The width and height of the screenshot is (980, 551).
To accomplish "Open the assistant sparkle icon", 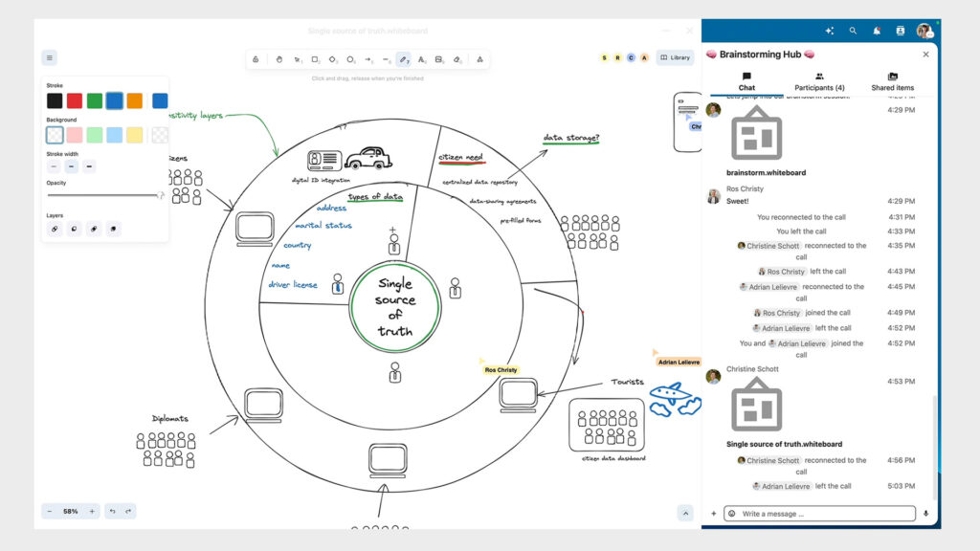I will coord(830,31).
